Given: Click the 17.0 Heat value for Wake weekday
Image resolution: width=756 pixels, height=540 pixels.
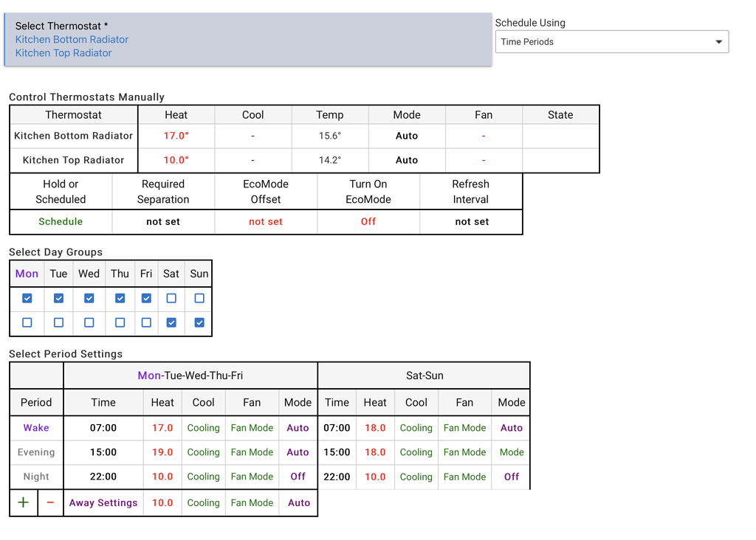Looking at the screenshot, I should [162, 428].
